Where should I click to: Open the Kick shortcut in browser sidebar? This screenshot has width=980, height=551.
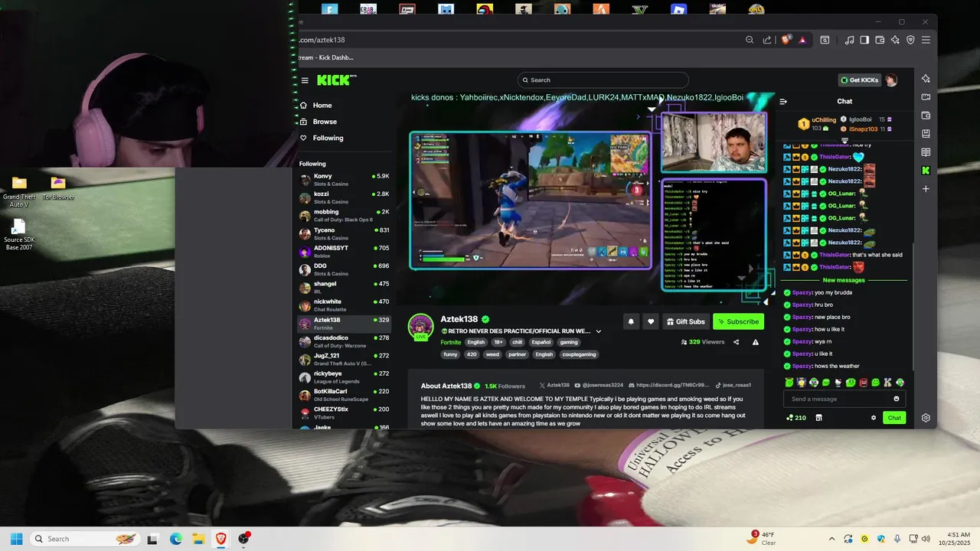point(926,170)
